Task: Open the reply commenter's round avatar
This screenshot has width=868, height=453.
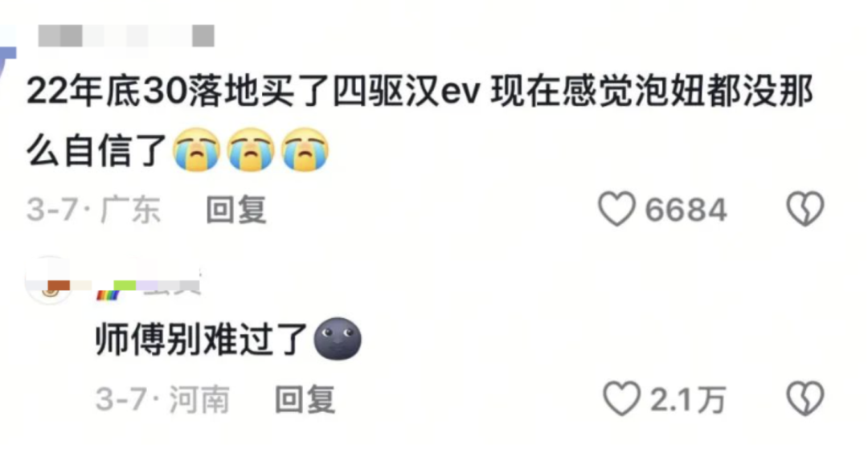Action: 50,281
